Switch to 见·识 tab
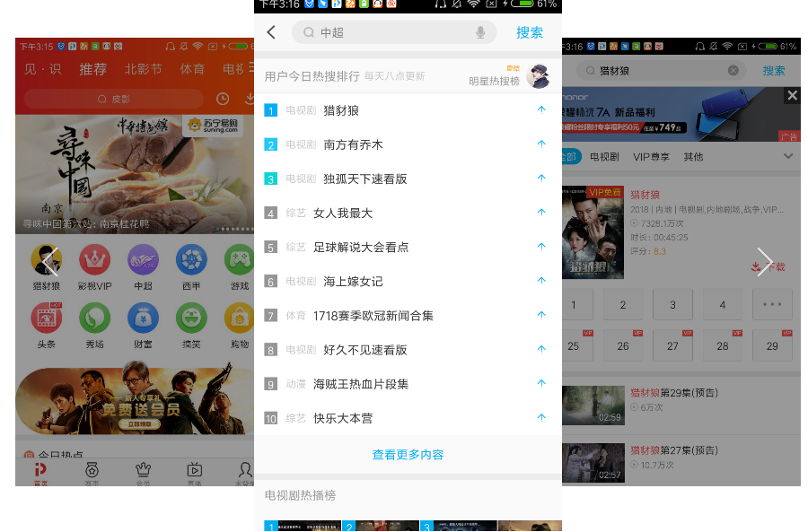 pyautogui.click(x=43, y=69)
